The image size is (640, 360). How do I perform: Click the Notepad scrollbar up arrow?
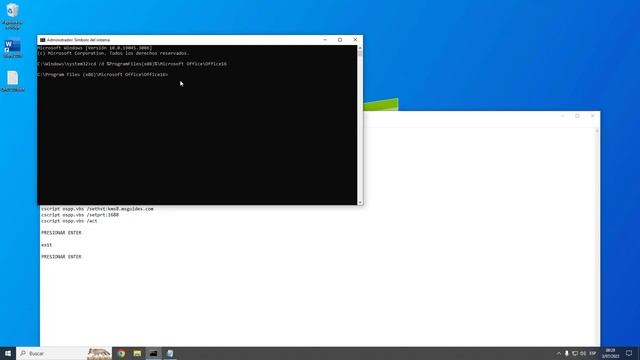click(x=597, y=131)
